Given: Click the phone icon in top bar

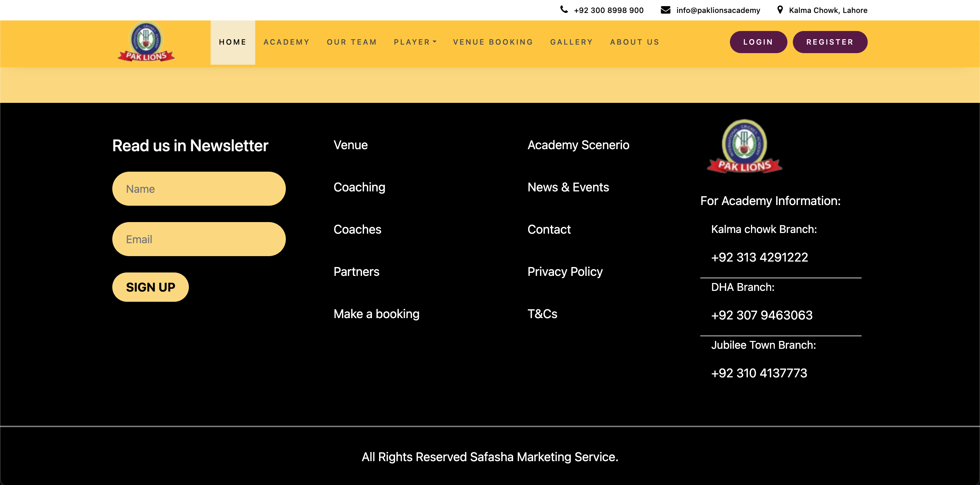Looking at the screenshot, I should point(564,10).
